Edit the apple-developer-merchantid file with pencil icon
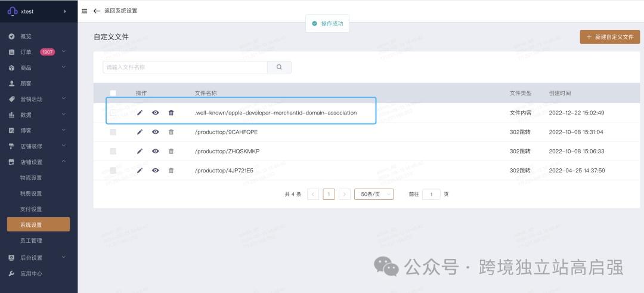Image resolution: width=644 pixels, height=293 pixels. pos(140,113)
